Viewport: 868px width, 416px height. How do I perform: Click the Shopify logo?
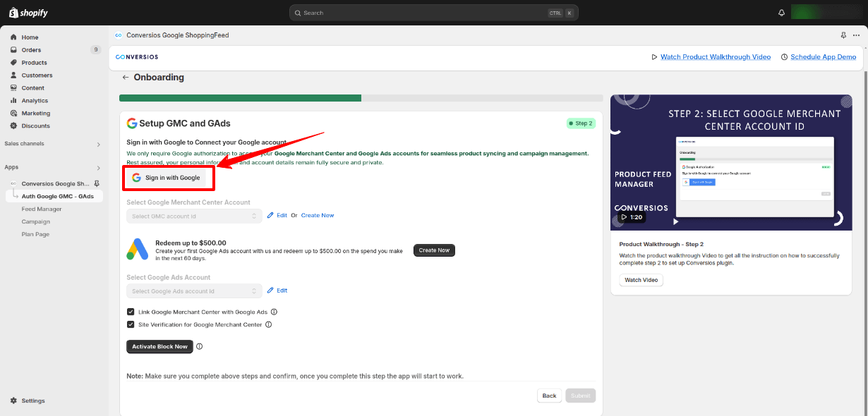click(28, 13)
